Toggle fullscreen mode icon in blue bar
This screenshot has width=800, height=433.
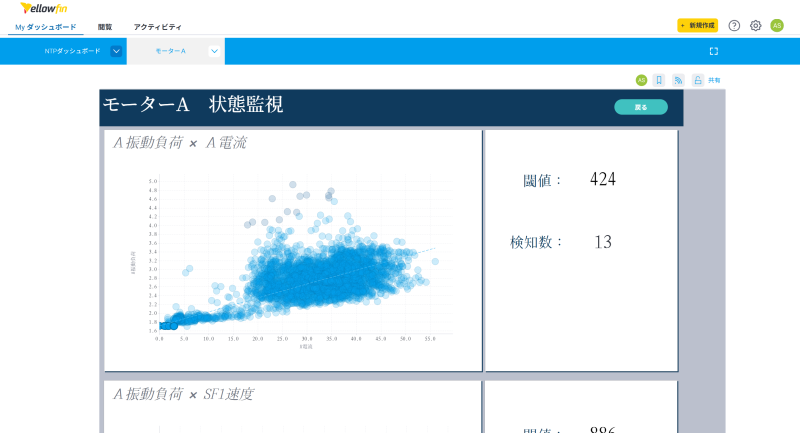point(713,51)
